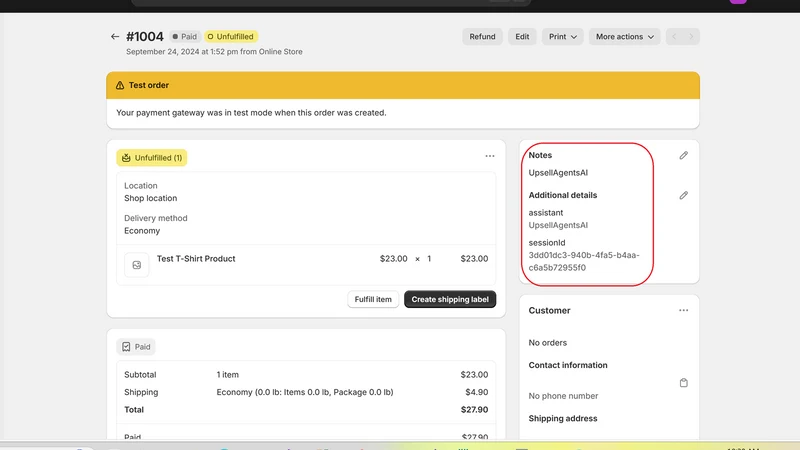This screenshot has width=800, height=450.
Task: Edit Additional details with the pencil icon
Action: pos(684,195)
